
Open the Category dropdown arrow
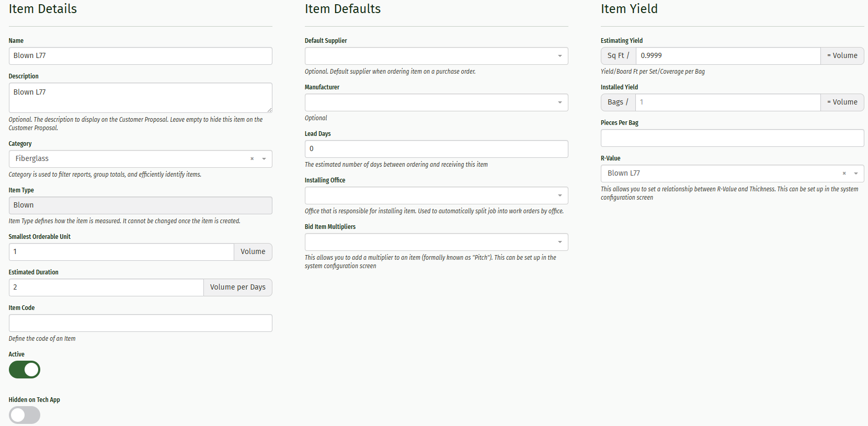pyautogui.click(x=264, y=159)
